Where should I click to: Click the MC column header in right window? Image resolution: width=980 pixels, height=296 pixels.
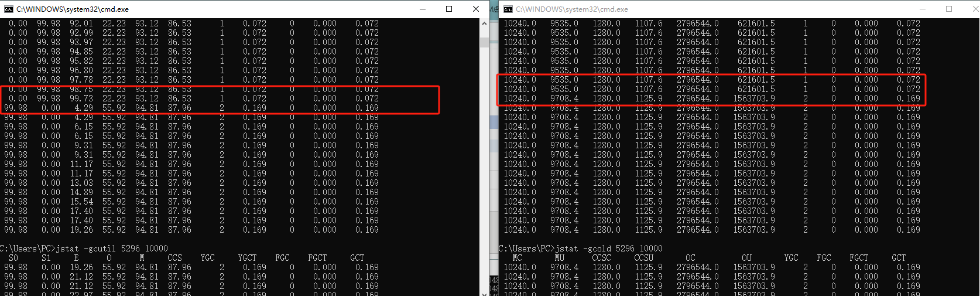(x=517, y=258)
